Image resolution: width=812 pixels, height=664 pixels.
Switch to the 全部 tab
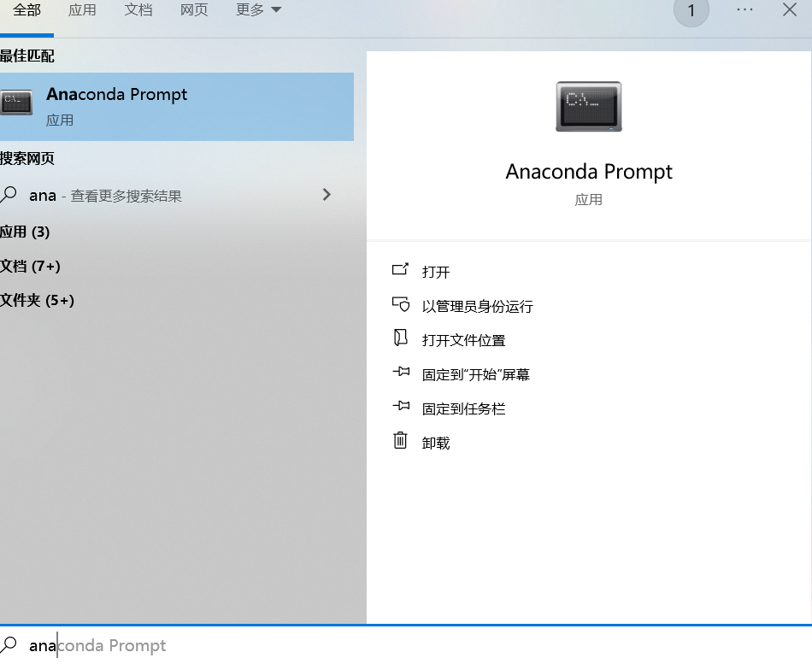[27, 10]
